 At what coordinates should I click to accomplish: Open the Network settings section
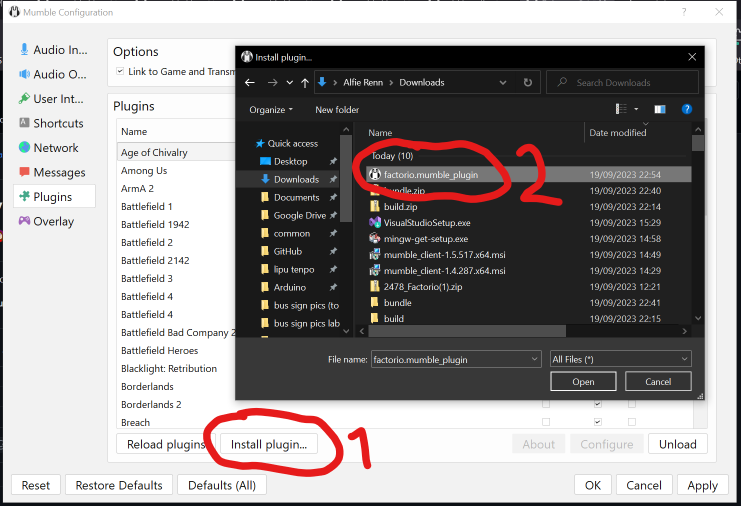[x=54, y=148]
